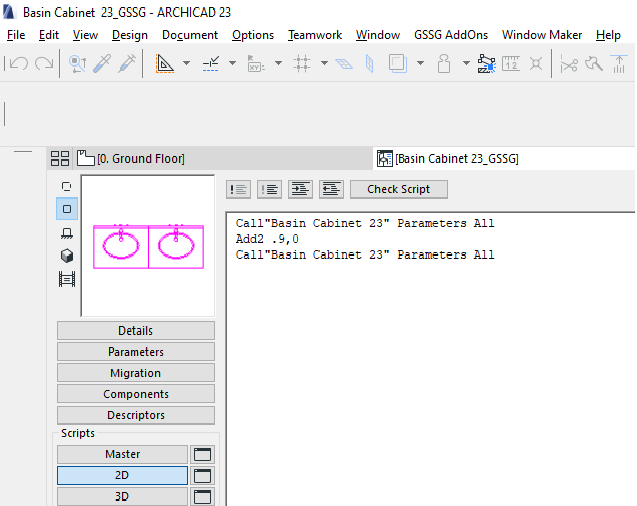The width and height of the screenshot is (637, 506).
Task: Activate the Pick Up Parameters eyedropper
Action: (102, 64)
